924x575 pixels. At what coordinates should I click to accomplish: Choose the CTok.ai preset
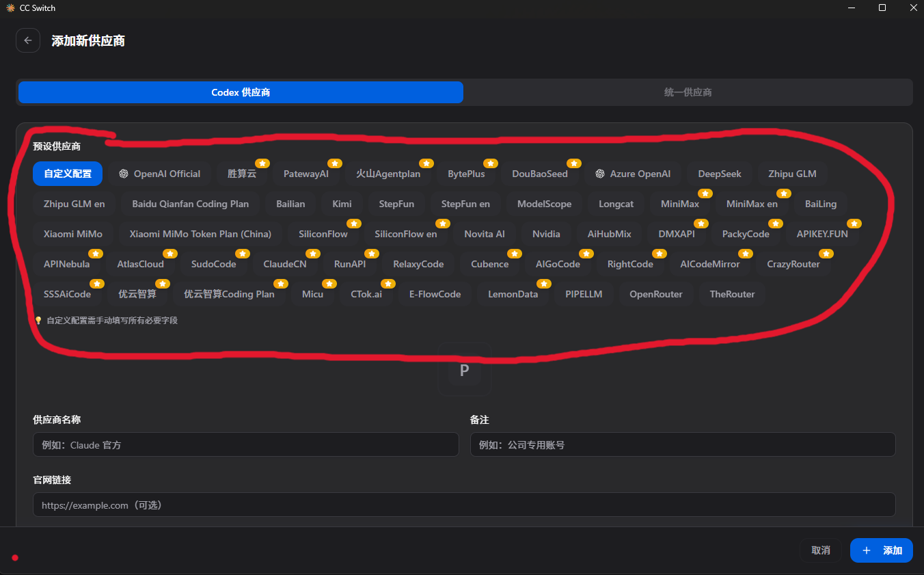[366, 294]
